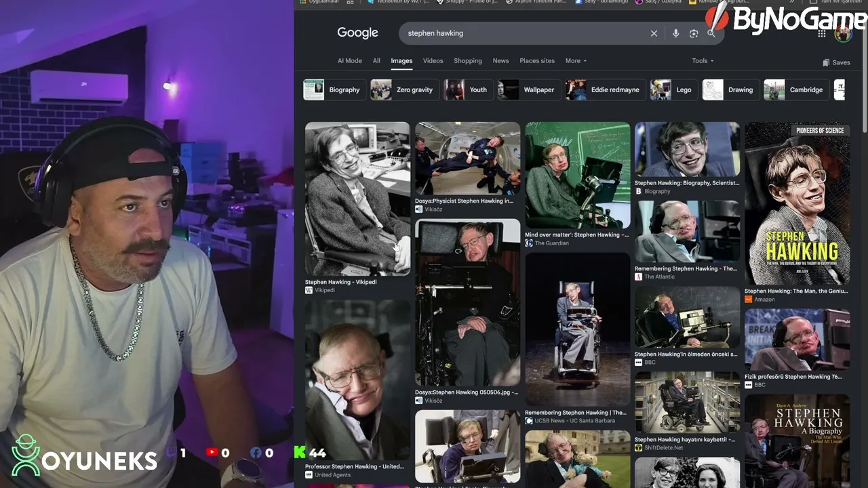
Task: Open the 'Hawking 050506.jpg' image thumbnail
Action: (x=467, y=302)
